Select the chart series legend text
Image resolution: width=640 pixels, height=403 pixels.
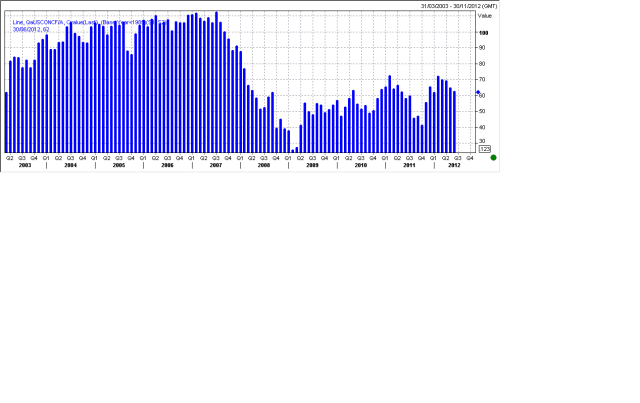click(x=90, y=21)
